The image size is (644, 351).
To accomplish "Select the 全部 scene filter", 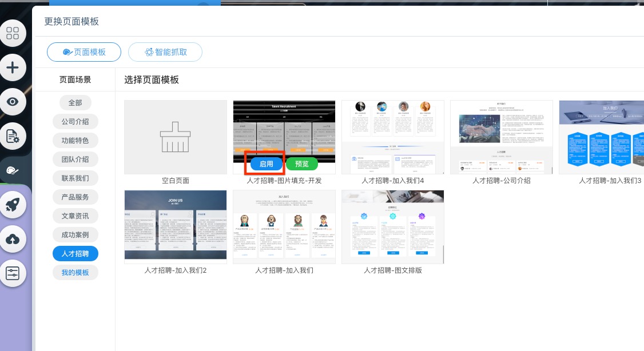I will coord(75,103).
